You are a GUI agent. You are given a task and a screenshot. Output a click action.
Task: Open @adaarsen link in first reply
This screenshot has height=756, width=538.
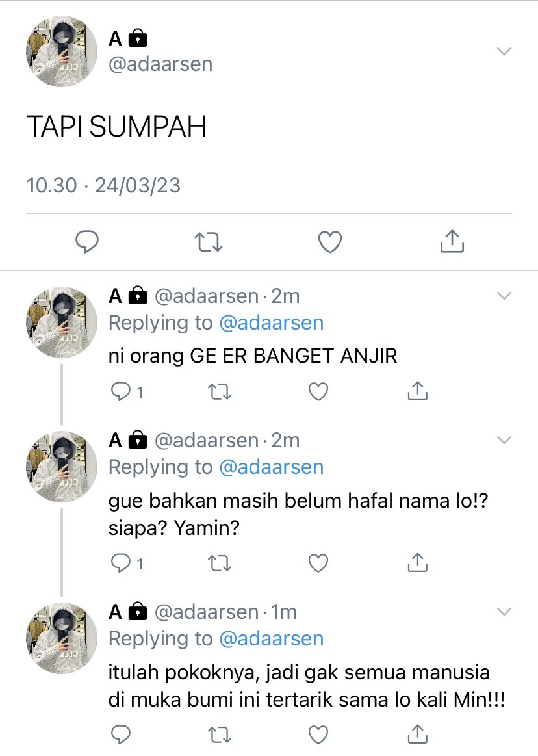(x=272, y=323)
